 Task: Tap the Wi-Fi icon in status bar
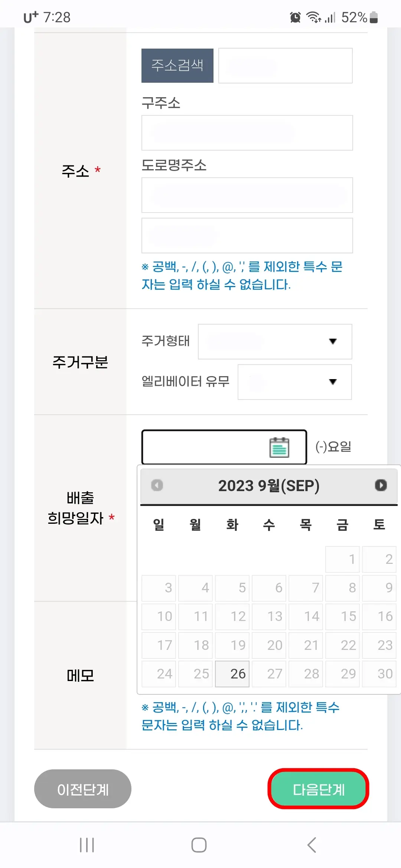coord(314,17)
